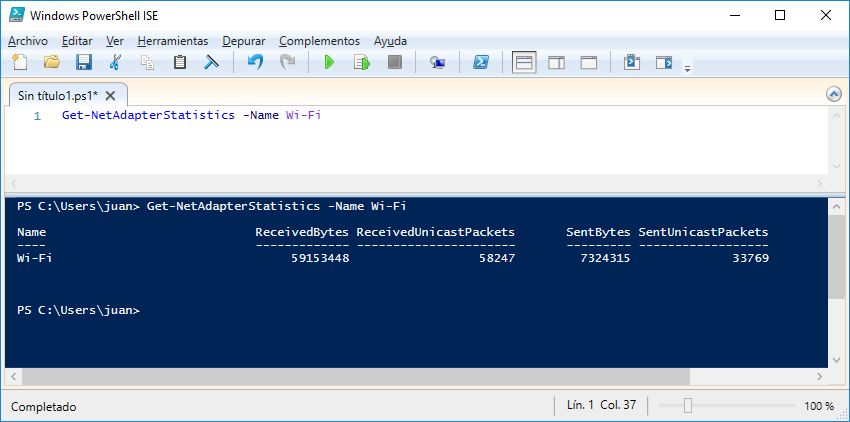Redo the last edit
The image size is (850, 422).
(287, 62)
